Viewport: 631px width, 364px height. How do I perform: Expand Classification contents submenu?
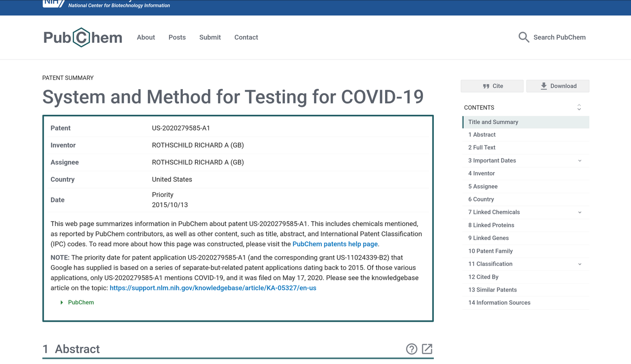click(580, 264)
